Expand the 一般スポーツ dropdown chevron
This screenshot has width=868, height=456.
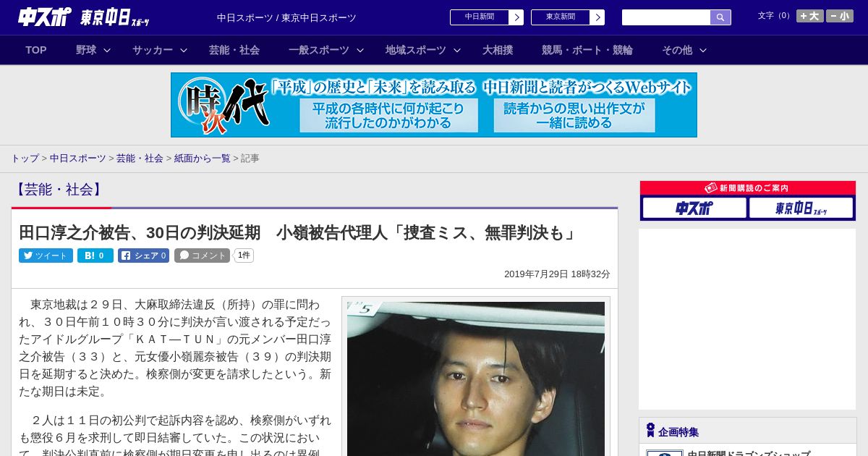[x=360, y=50]
